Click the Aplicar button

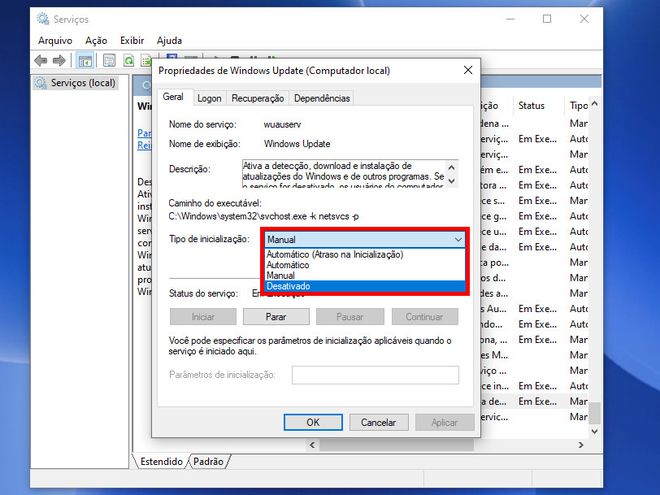[x=444, y=422]
